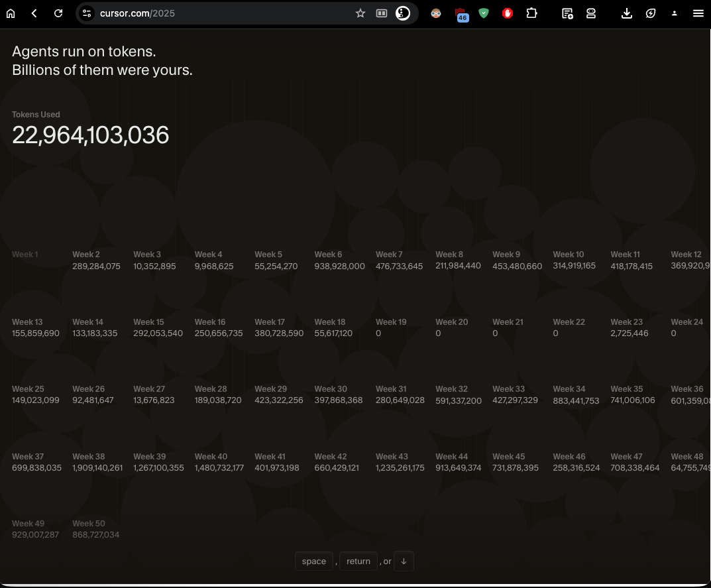
Task: Click the Week 1 label
Action: pos(25,255)
